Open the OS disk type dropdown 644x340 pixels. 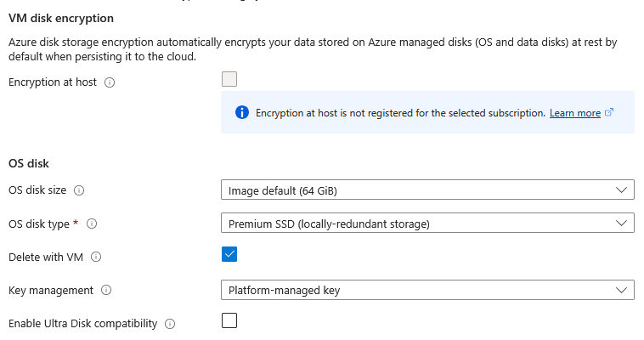pyautogui.click(x=427, y=223)
